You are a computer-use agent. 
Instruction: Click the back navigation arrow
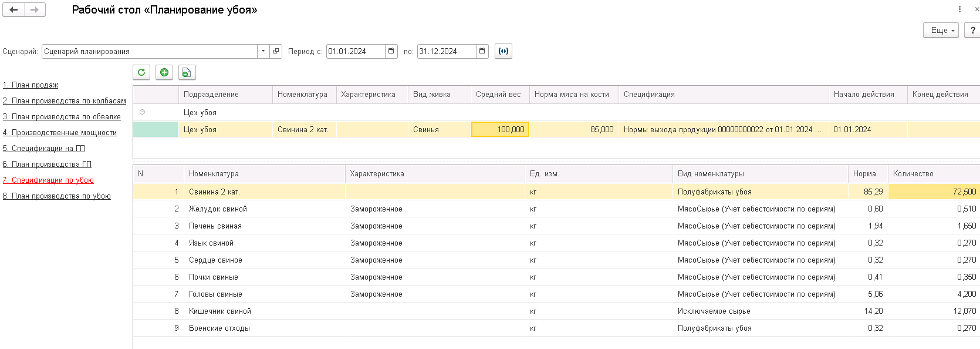pos(13,10)
